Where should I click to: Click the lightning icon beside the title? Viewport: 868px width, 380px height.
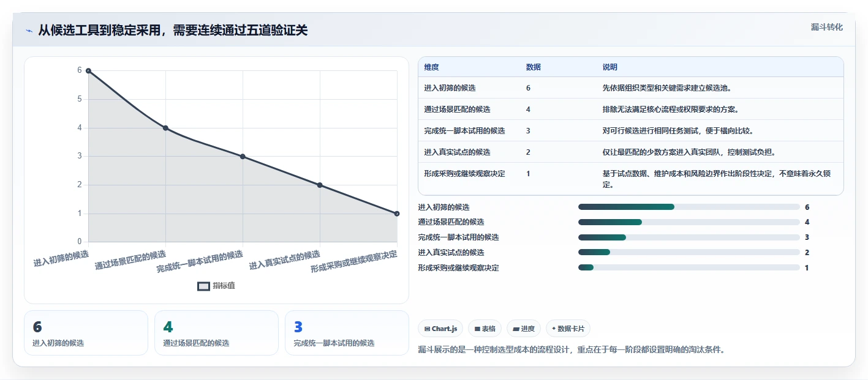click(x=29, y=31)
